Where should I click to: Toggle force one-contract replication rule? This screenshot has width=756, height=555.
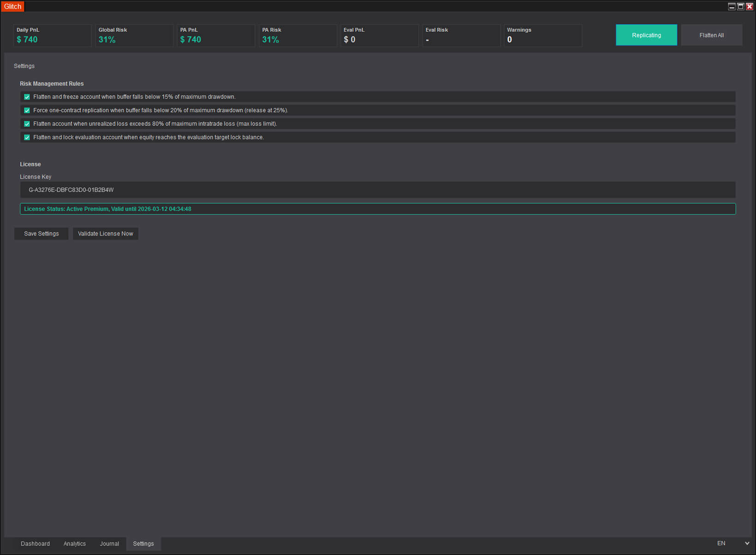[x=27, y=111]
